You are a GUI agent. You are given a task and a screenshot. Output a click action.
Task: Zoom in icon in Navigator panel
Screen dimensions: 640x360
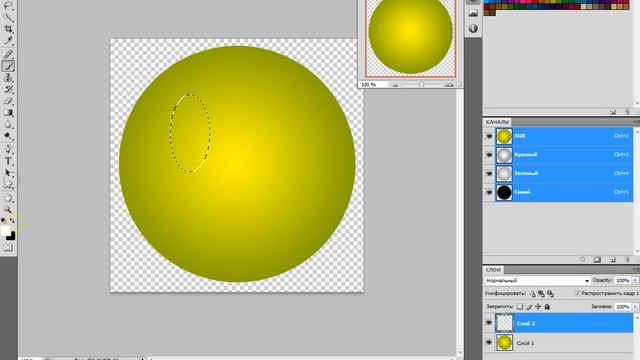coord(449,85)
